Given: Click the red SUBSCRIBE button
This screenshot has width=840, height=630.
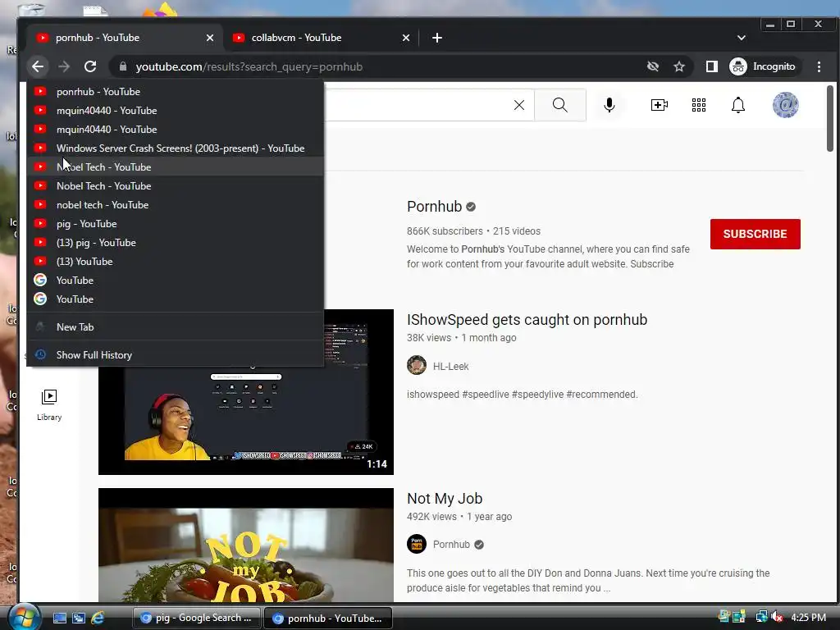Looking at the screenshot, I should tap(755, 234).
